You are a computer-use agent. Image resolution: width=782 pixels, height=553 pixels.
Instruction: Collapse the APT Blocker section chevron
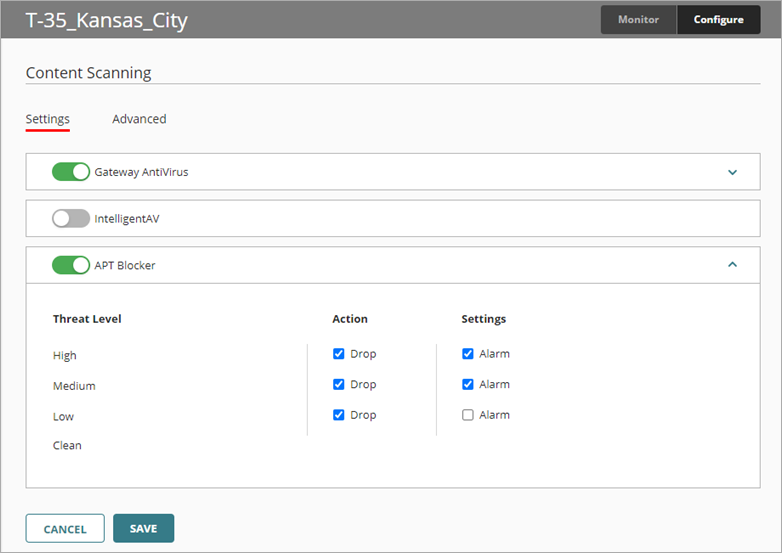pos(732,265)
